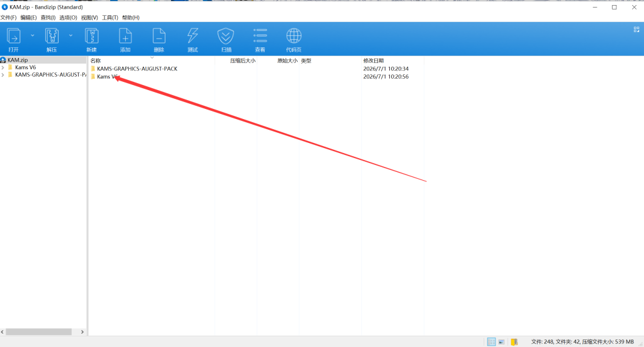Select KAM.zip root in the tree
Viewport: 644px width, 347px height.
point(18,60)
